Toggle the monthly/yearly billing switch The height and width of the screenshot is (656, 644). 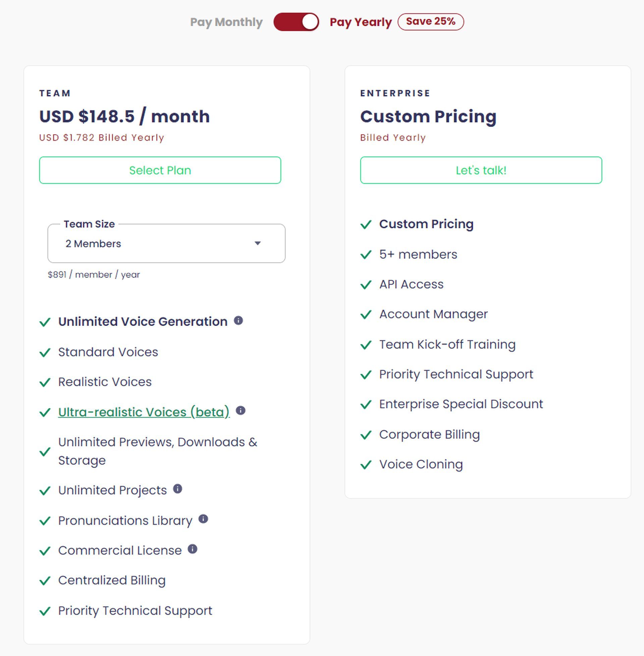pyautogui.click(x=296, y=22)
